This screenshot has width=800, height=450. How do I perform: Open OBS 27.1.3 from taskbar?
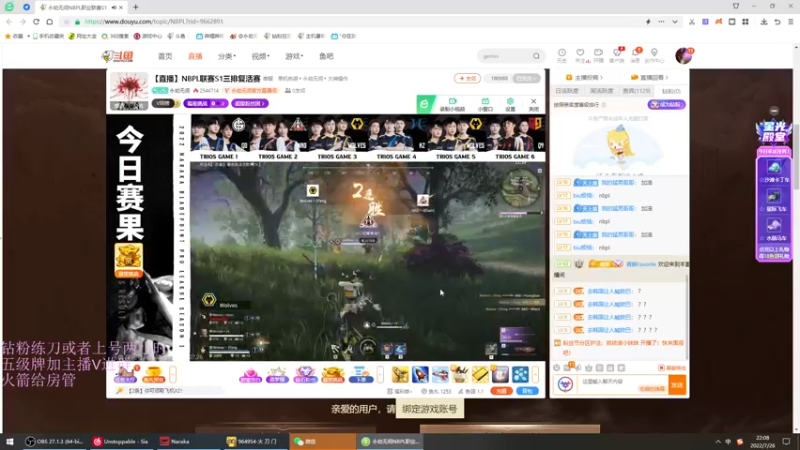tap(54, 441)
